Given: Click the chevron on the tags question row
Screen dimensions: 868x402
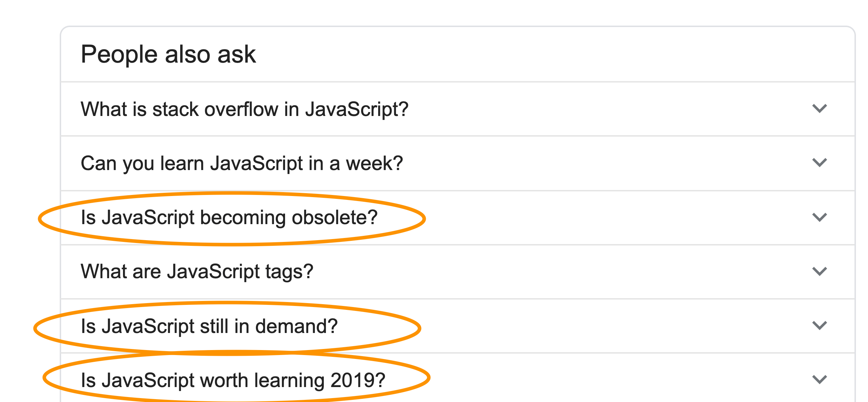Looking at the screenshot, I should pyautogui.click(x=819, y=270).
